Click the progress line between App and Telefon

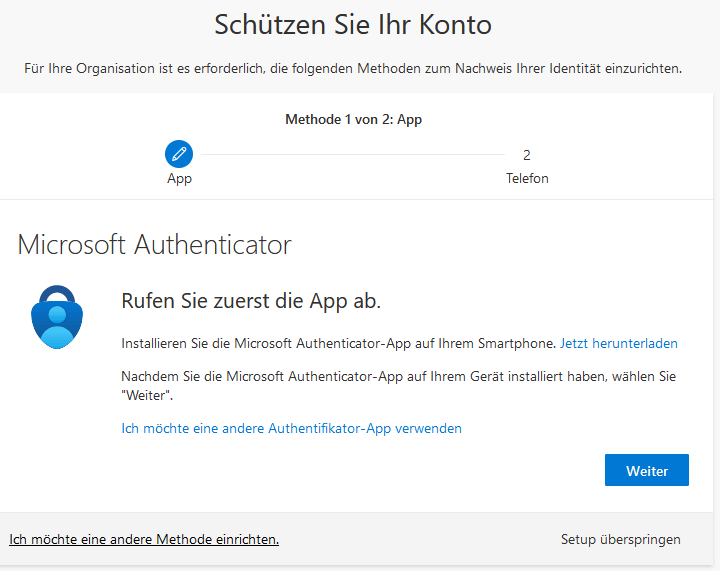click(350, 155)
